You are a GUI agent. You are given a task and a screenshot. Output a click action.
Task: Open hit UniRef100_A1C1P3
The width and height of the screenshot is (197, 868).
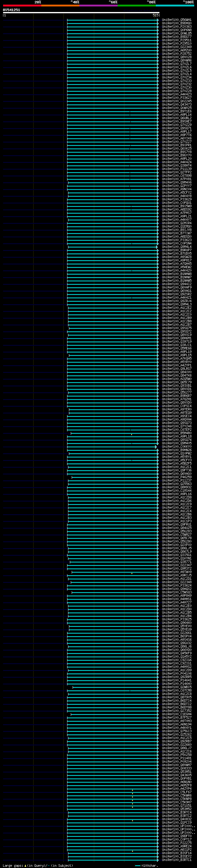point(177,521)
